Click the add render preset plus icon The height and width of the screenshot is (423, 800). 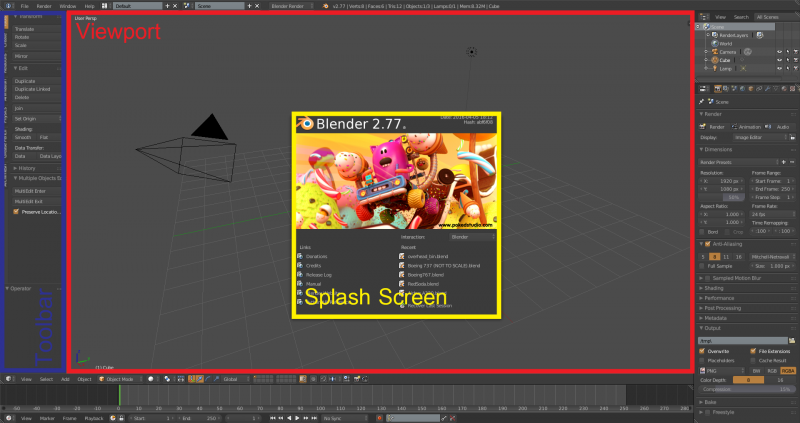784,162
